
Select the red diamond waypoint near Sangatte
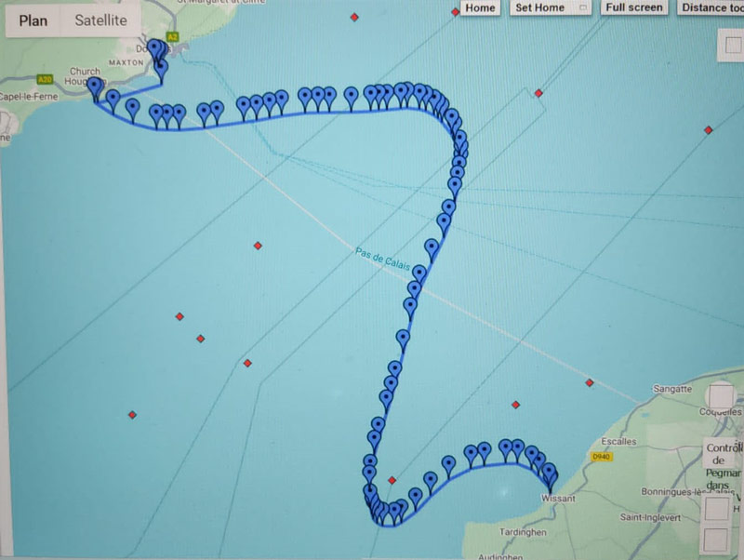coord(590,382)
